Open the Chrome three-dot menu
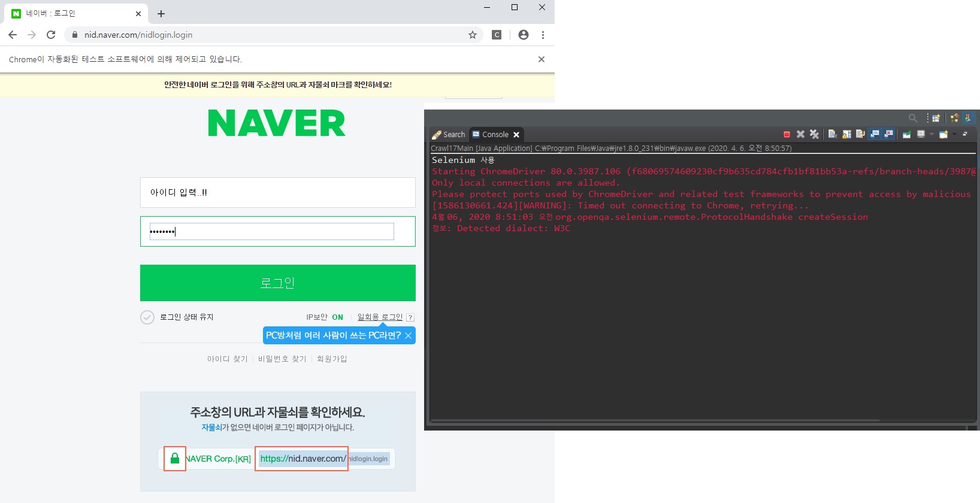This screenshot has width=980, height=503. point(543,35)
